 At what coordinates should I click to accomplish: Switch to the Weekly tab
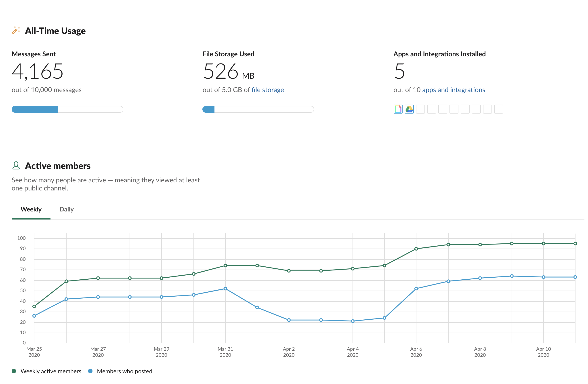31,209
